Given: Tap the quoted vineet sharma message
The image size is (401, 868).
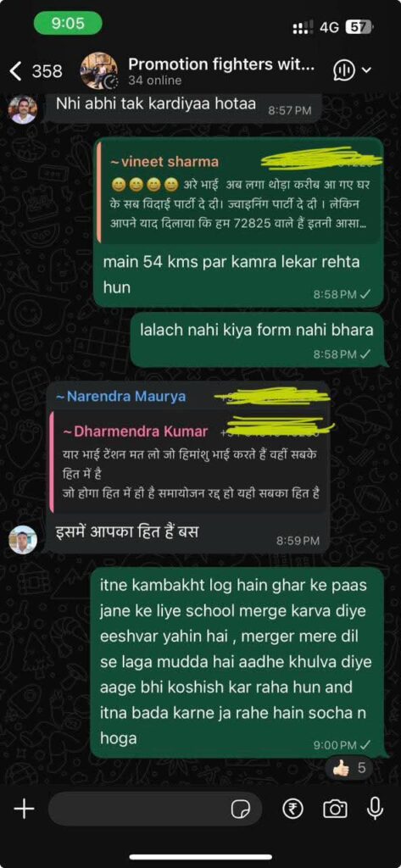Looking at the screenshot, I should click(239, 192).
